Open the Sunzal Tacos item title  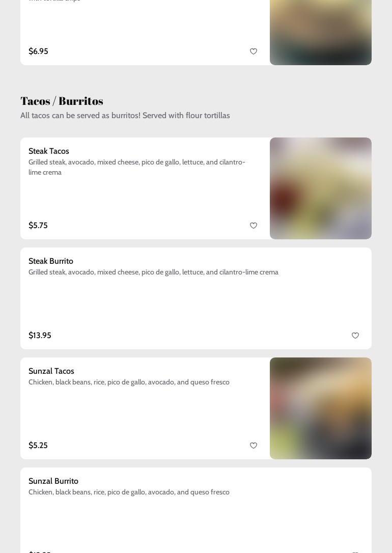pos(51,371)
